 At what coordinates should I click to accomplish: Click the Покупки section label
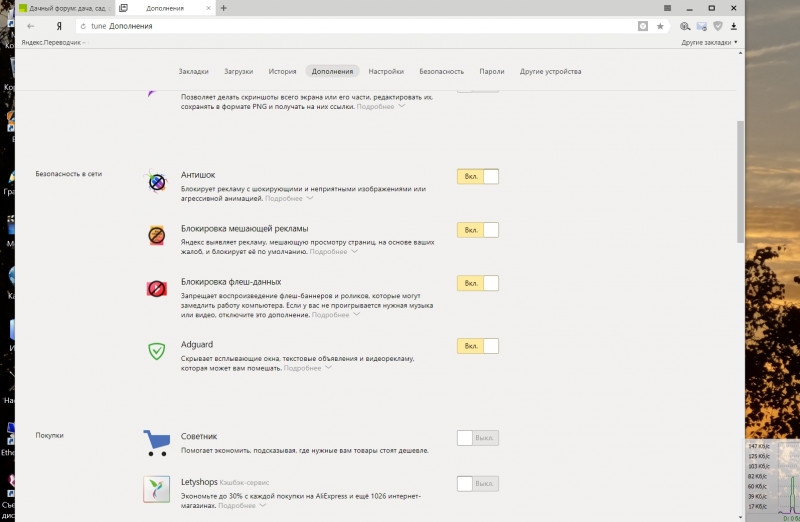49,435
